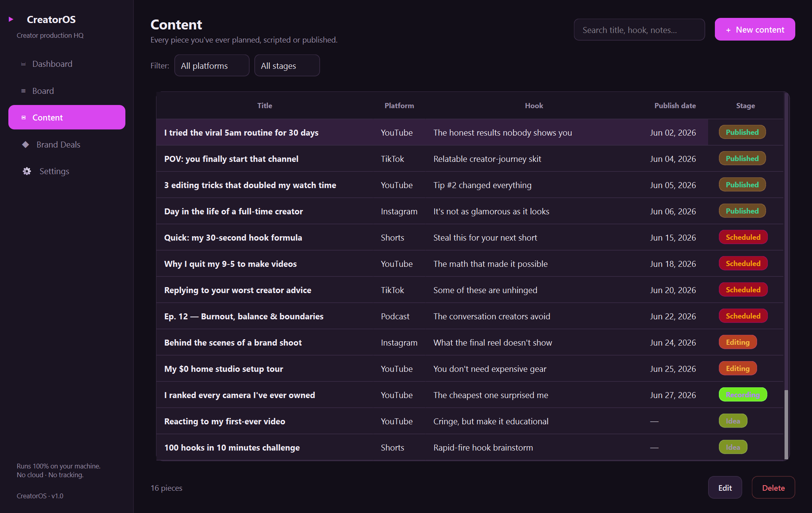This screenshot has width=812, height=513.
Task: Click Editing badge for home studio tour row
Action: (x=738, y=368)
